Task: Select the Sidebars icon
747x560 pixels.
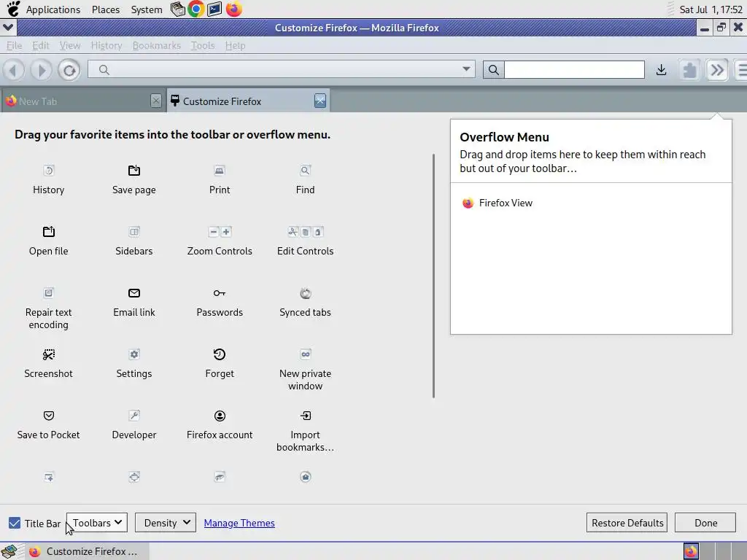Action: coord(134,232)
